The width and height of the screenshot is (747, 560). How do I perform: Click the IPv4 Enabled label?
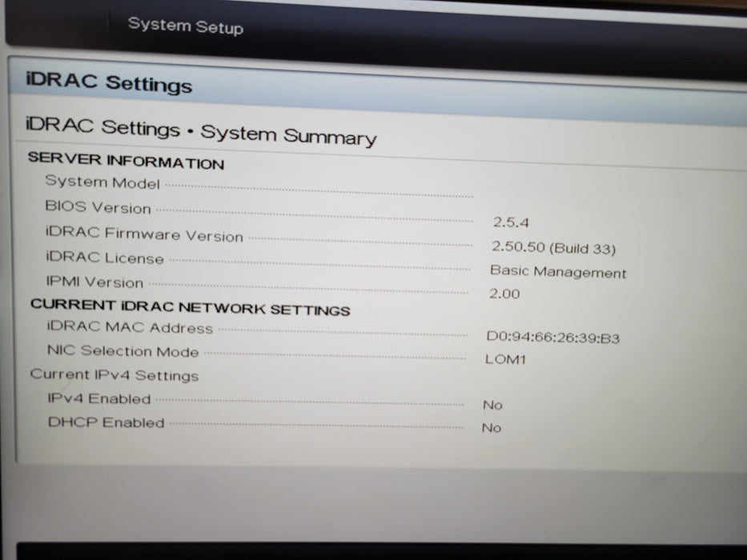(99, 398)
